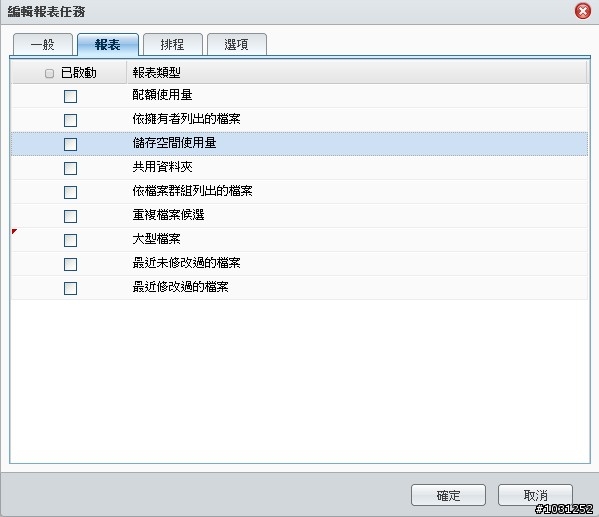The image size is (599, 517).
Task: Click the 取消 button
Action: [x=535, y=495]
